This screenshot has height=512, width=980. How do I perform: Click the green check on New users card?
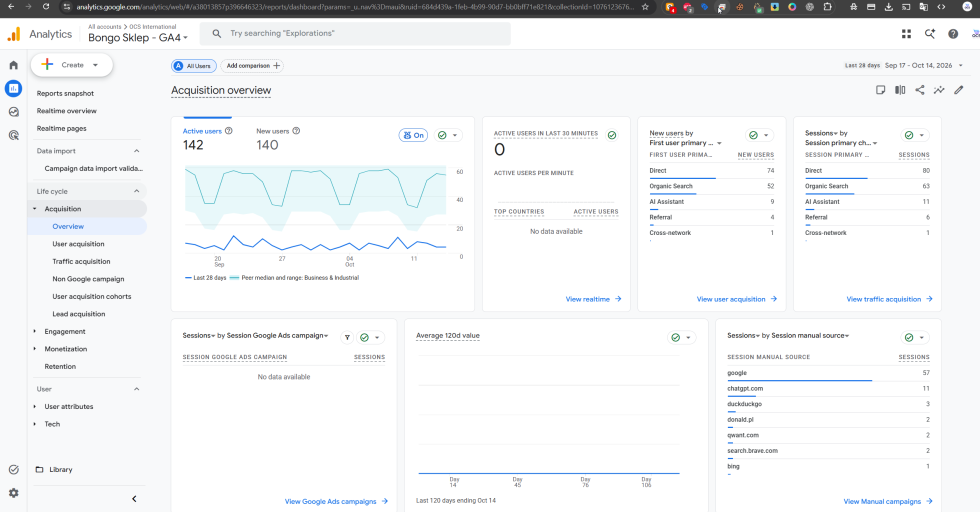click(x=753, y=135)
